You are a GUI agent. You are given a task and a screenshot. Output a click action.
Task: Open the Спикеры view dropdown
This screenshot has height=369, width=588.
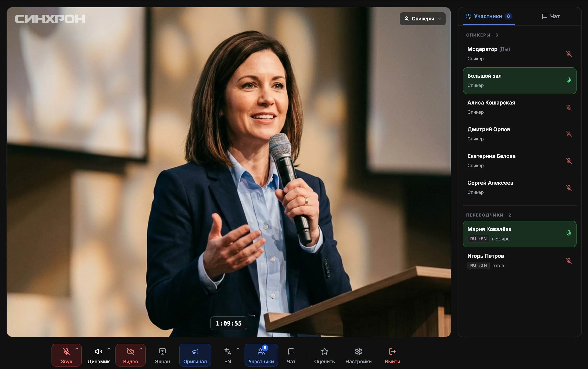(x=423, y=19)
